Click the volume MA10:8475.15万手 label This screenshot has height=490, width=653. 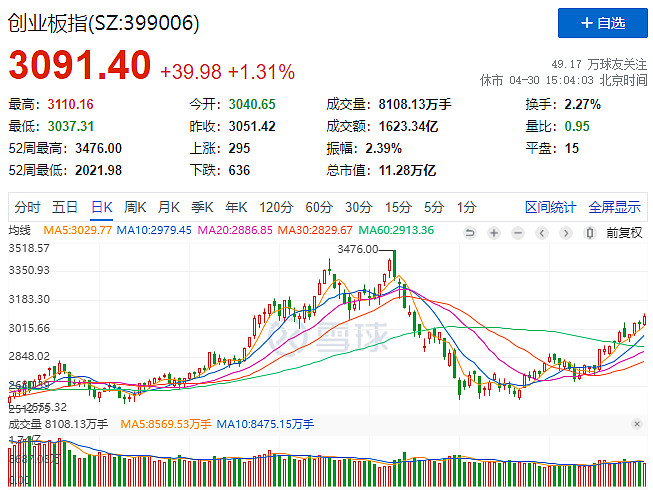pos(265,424)
